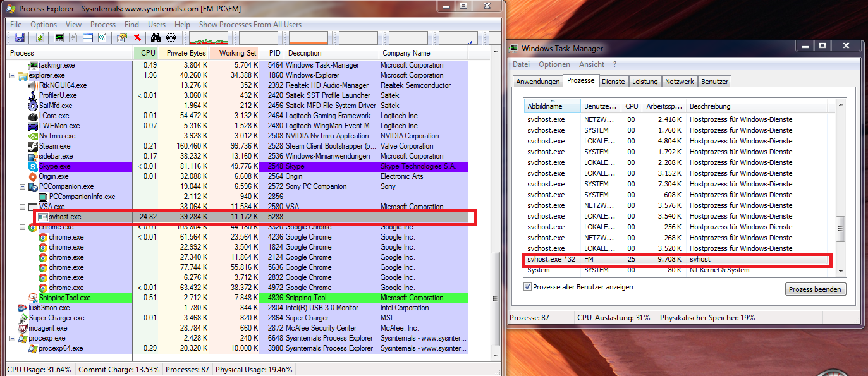Toggle 'Prozesse aller Benutzer anzeigen' checkbox
This screenshot has width=868, height=376.
pos(528,287)
